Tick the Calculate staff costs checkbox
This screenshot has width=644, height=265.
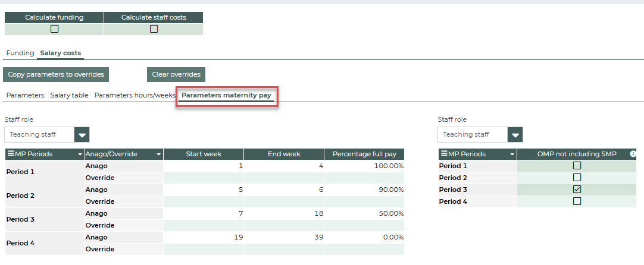click(x=154, y=29)
